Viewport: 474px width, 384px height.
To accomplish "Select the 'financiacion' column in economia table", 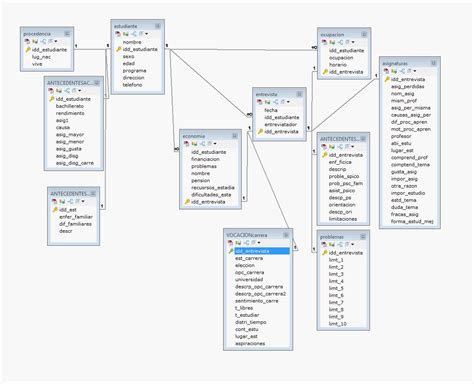I will (205, 159).
